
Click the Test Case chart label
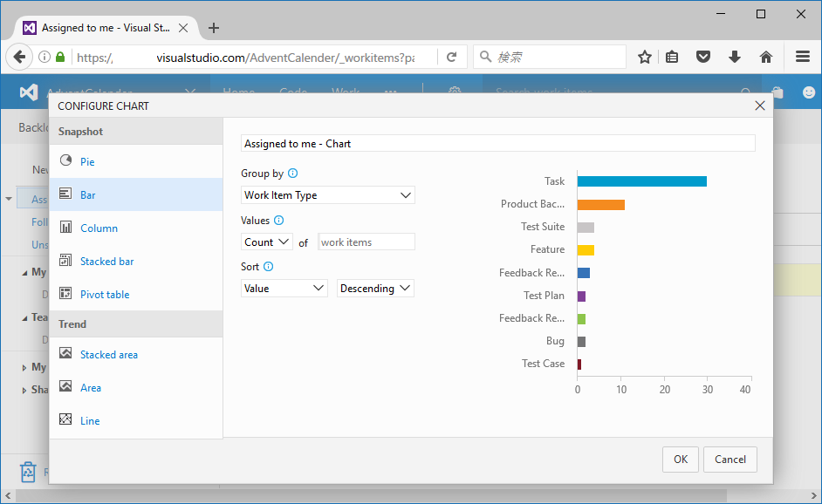tap(543, 364)
